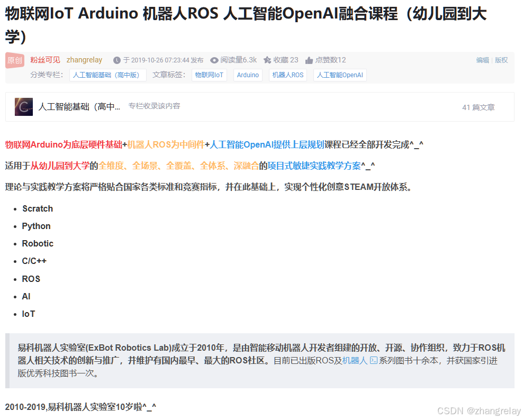523x420 pixels.
Task: Open the 人工智能基础（高中版） category tag
Action: coord(108,75)
